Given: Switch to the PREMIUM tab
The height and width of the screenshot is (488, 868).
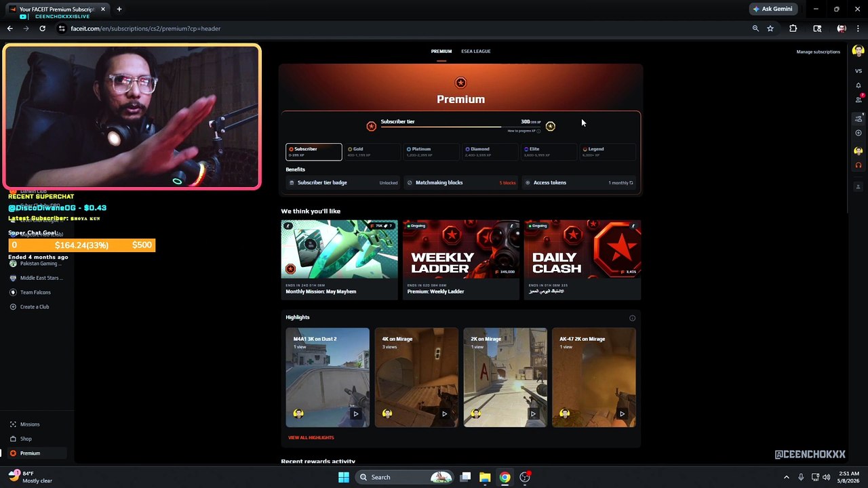Looking at the screenshot, I should tap(441, 52).
